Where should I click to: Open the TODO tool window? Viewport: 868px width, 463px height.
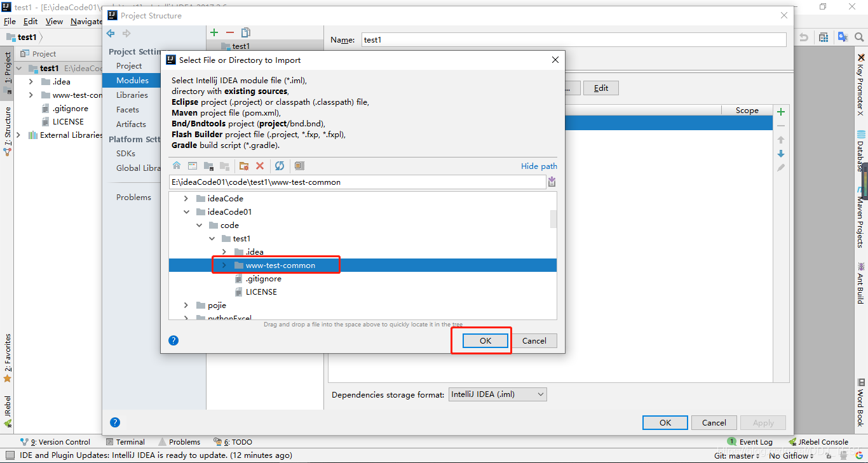233,442
